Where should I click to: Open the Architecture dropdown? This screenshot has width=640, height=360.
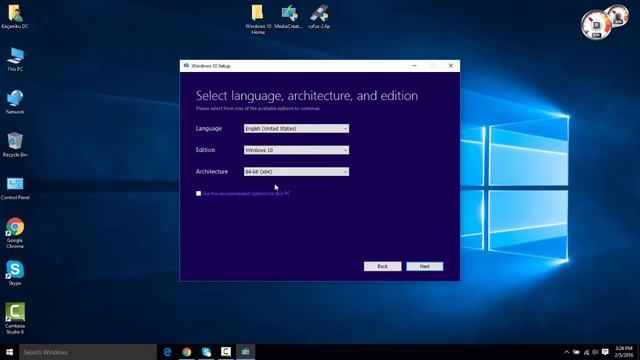tap(296, 172)
